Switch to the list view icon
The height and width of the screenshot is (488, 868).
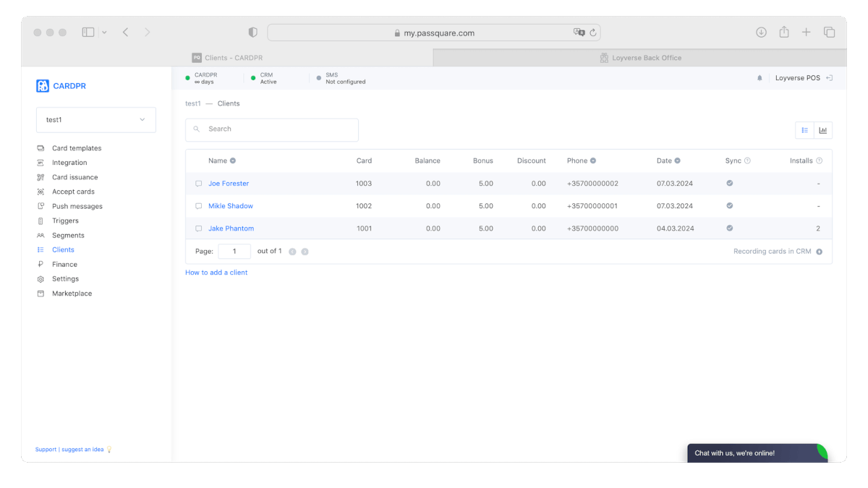tap(804, 130)
